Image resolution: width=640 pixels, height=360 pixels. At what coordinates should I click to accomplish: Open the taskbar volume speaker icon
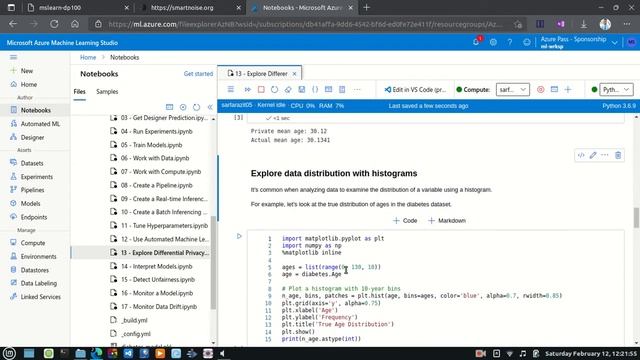[x=223, y=353]
